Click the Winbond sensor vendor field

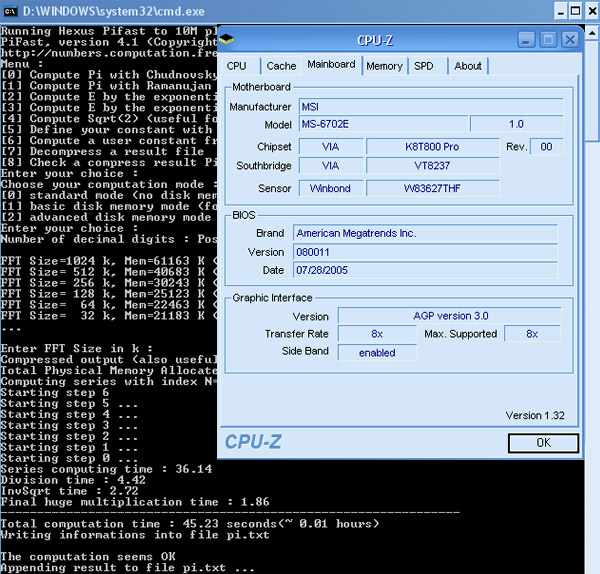[331, 189]
